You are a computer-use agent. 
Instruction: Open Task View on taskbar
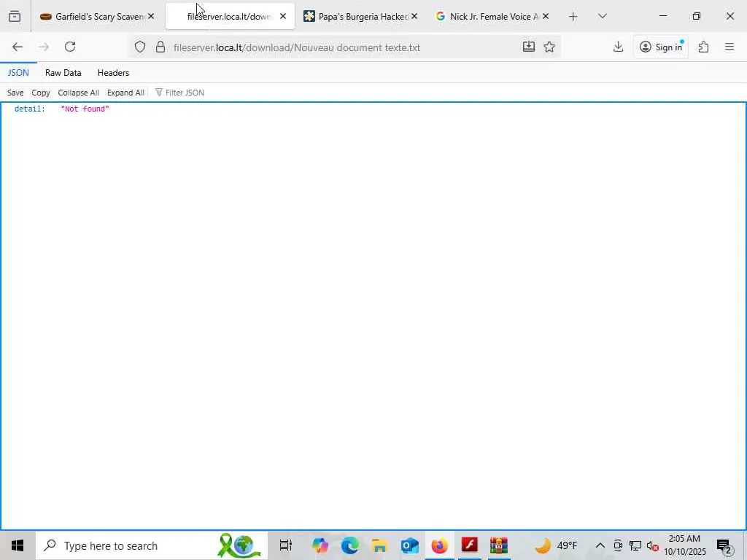[285, 545]
